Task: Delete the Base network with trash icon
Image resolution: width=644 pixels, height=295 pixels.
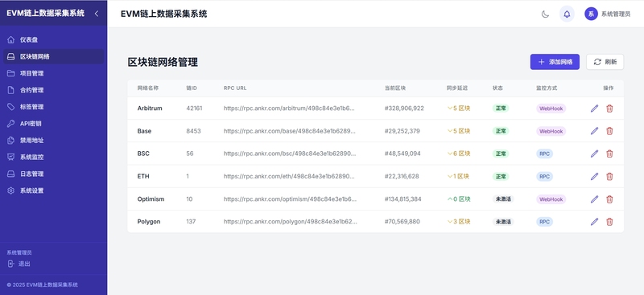Action: 609,131
